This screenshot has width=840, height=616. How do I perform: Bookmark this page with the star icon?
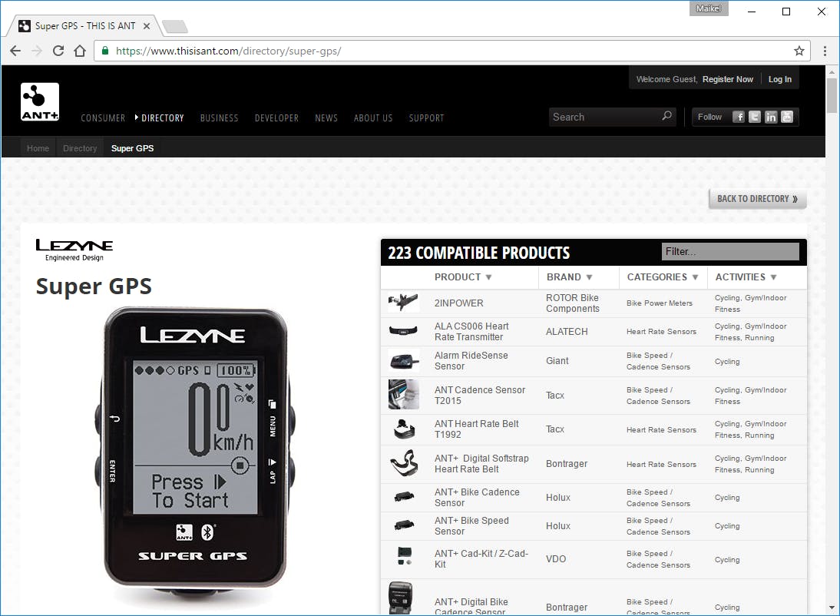point(799,51)
